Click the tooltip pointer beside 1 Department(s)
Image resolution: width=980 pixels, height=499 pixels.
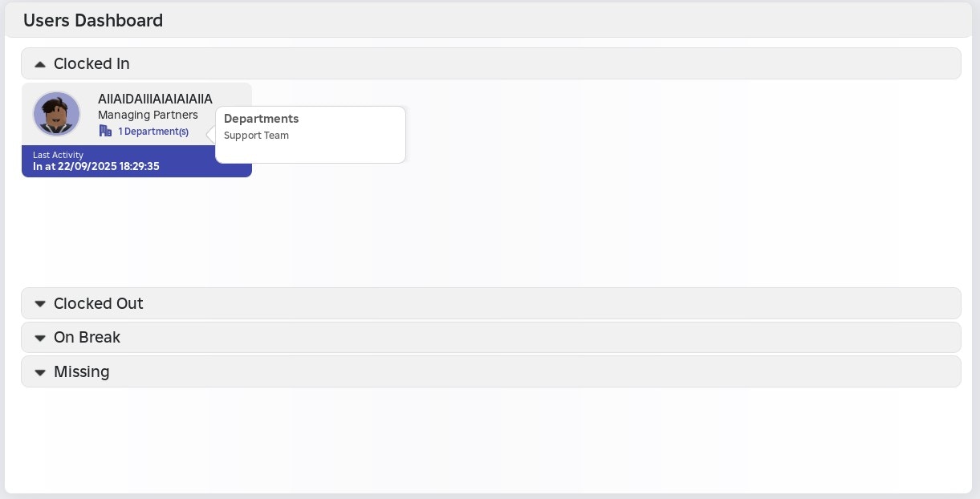(211, 134)
